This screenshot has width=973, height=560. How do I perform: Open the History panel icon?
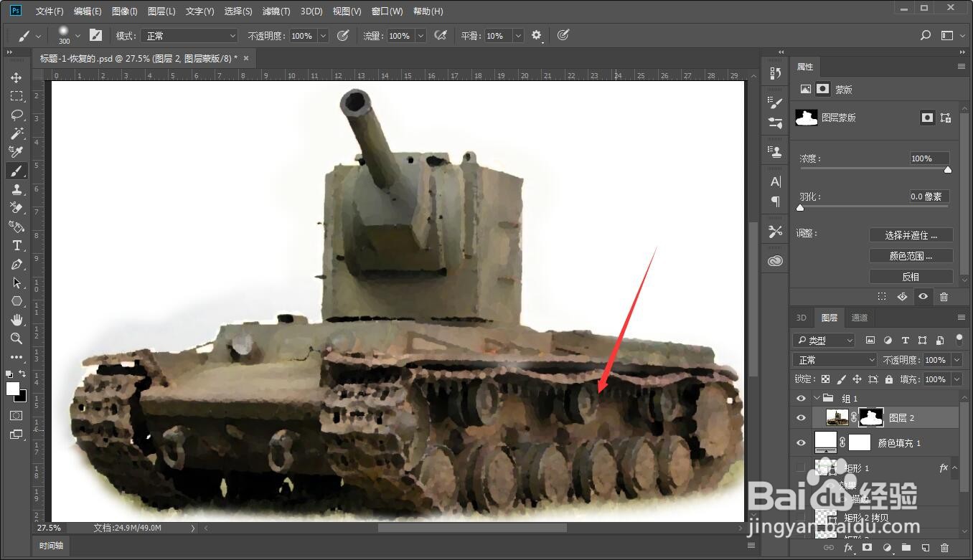click(x=775, y=74)
